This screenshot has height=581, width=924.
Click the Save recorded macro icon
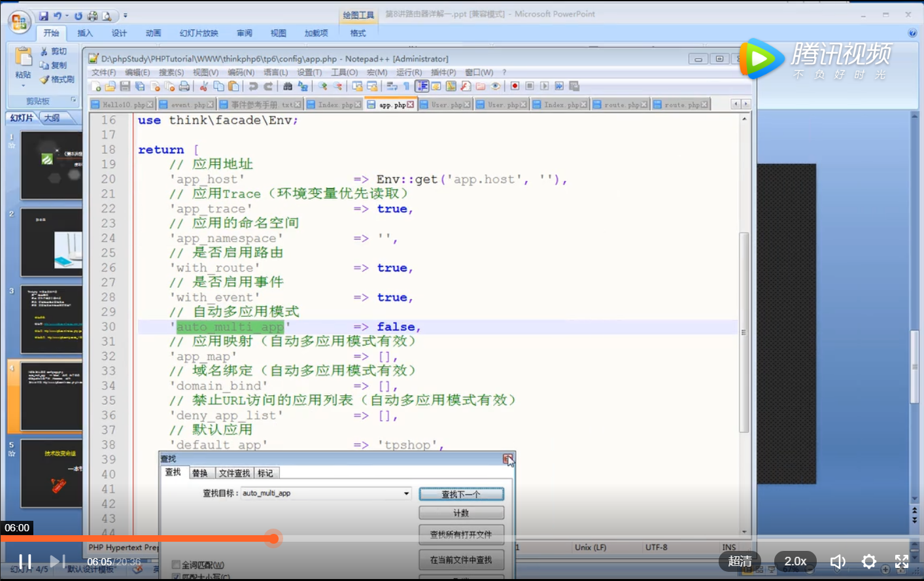574,86
